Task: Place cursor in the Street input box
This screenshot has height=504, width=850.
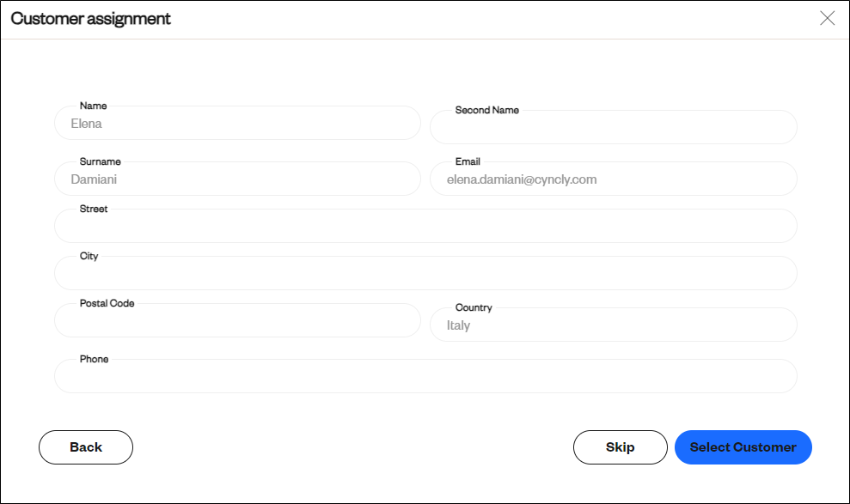Action: click(x=425, y=226)
